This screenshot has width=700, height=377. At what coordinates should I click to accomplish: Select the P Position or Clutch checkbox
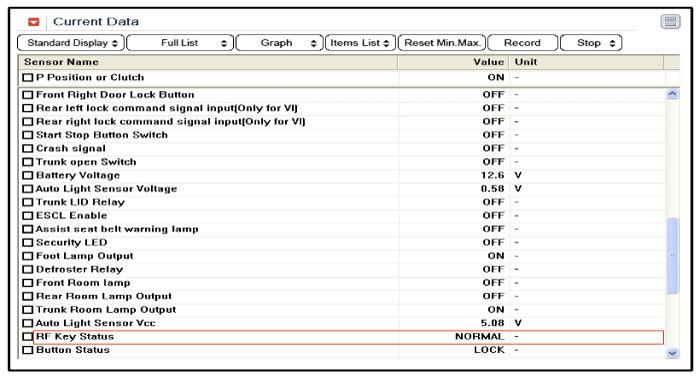28,78
